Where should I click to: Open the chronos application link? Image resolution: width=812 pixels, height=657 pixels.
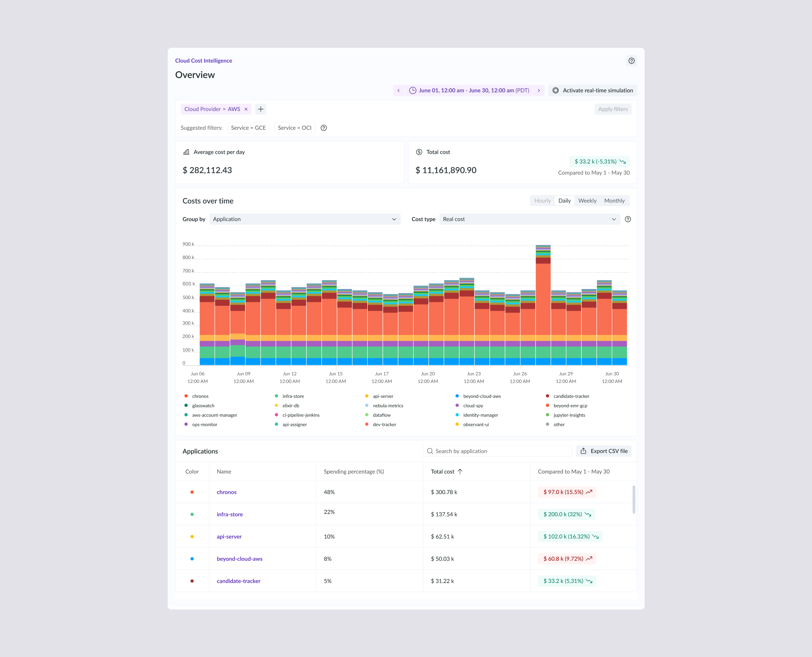226,492
